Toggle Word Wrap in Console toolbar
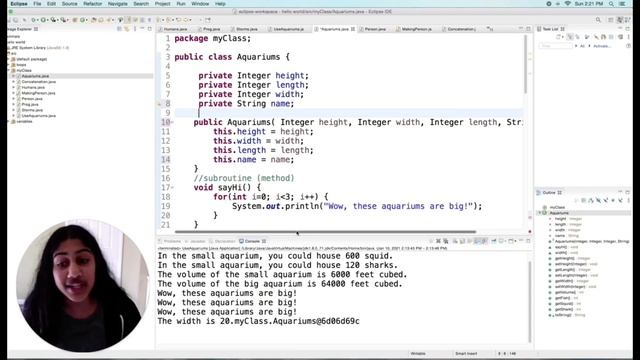Image resolution: width=640 pixels, height=360 pixels. 469,241
